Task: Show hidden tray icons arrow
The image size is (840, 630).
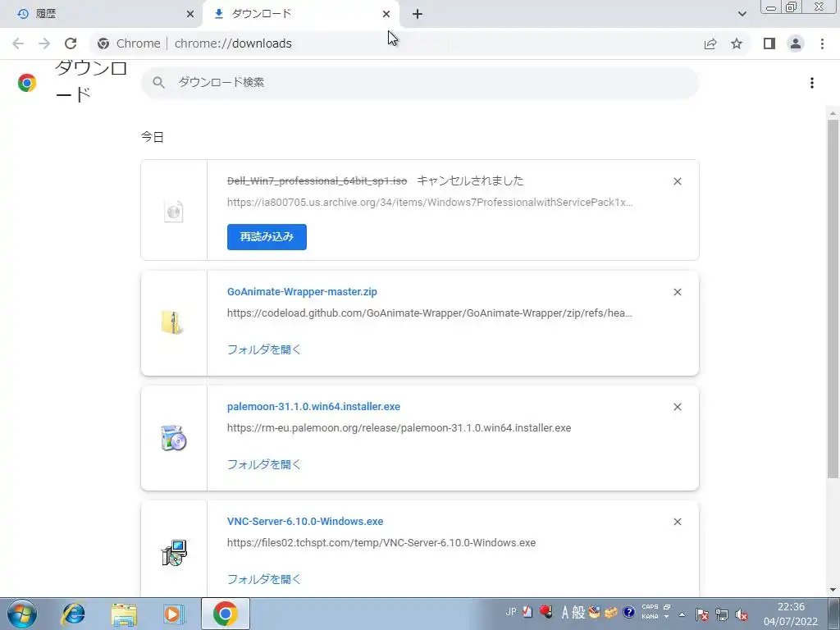Action: (x=682, y=614)
